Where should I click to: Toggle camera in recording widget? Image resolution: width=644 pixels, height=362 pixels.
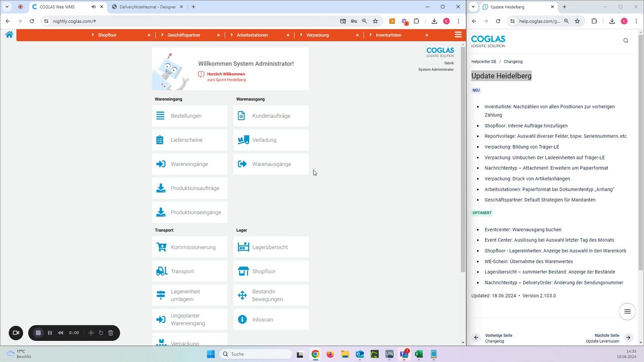click(x=16, y=333)
